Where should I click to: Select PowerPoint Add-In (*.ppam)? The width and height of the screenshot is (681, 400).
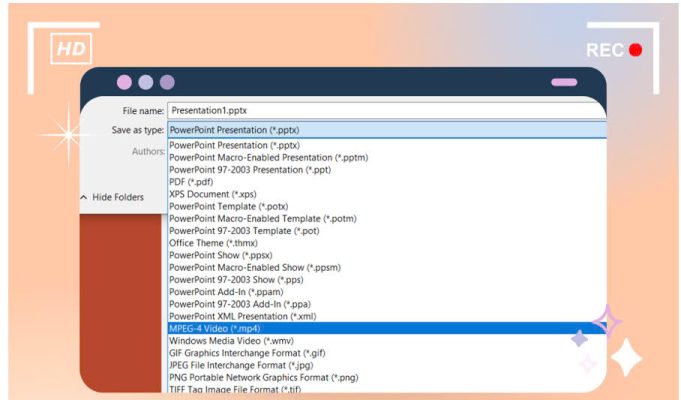pos(387,292)
